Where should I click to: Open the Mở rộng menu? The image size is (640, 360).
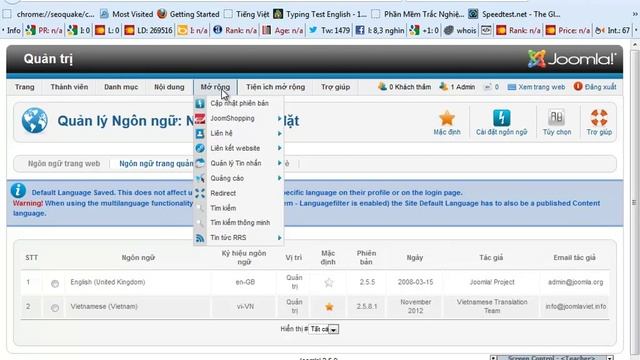click(215, 87)
